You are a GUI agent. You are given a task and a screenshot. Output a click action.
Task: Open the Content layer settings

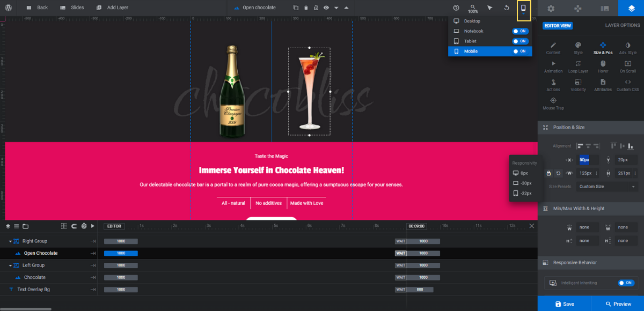point(553,48)
